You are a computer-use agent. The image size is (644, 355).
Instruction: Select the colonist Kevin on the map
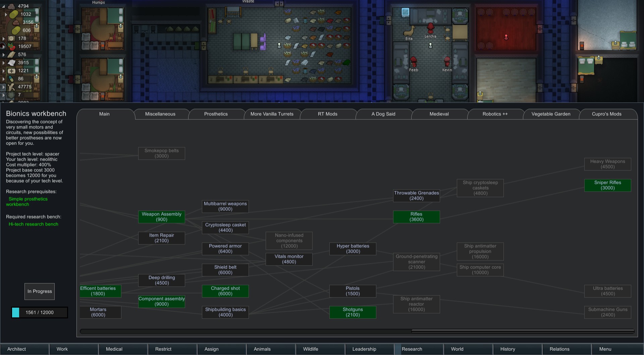pos(447,62)
